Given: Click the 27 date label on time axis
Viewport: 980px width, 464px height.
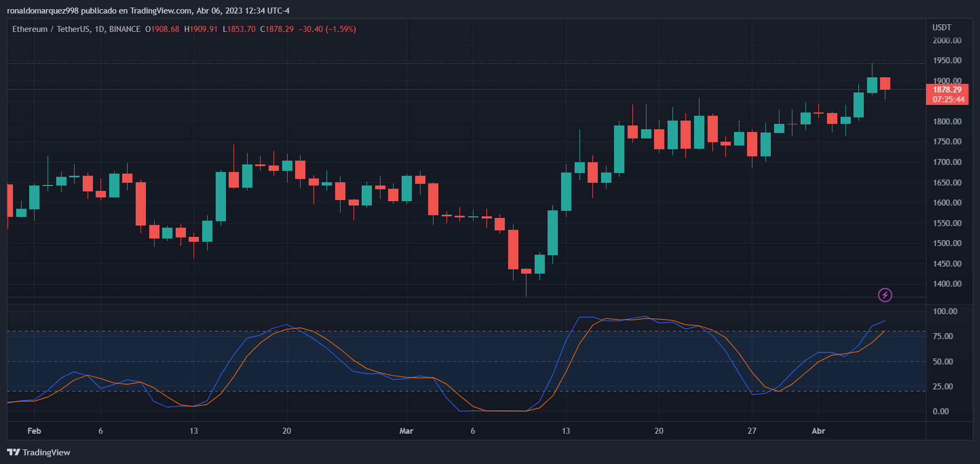Looking at the screenshot, I should coord(752,431).
